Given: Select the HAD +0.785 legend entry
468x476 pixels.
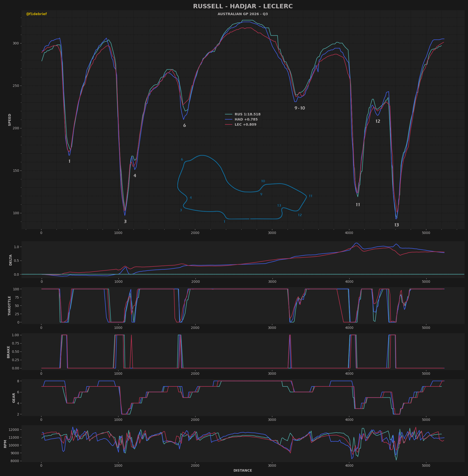Looking at the screenshot, I should click(246, 119).
